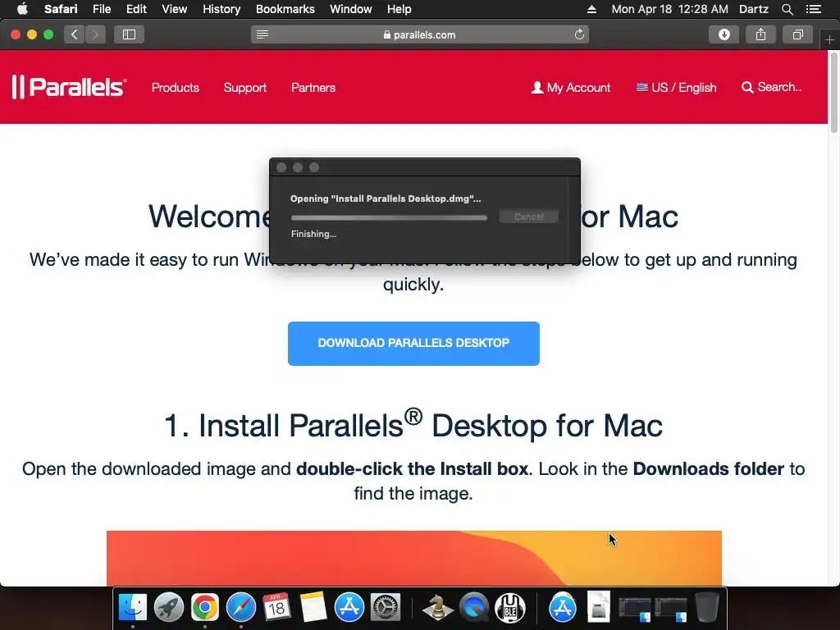
Task: Reload the page
Action: [579, 34]
